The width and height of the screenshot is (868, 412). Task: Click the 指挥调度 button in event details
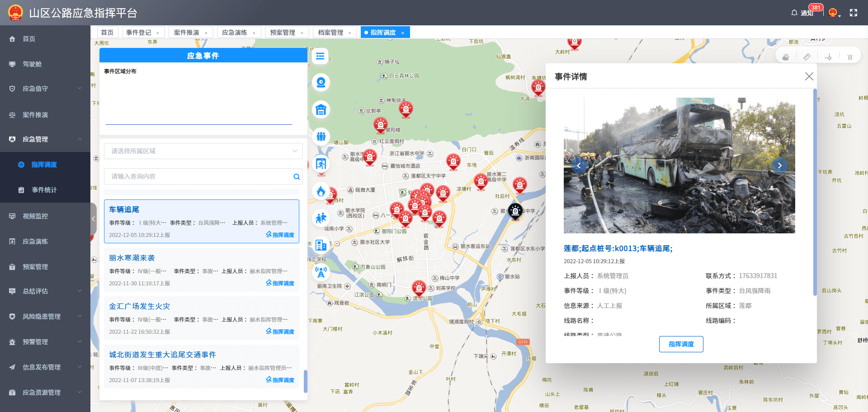681,344
